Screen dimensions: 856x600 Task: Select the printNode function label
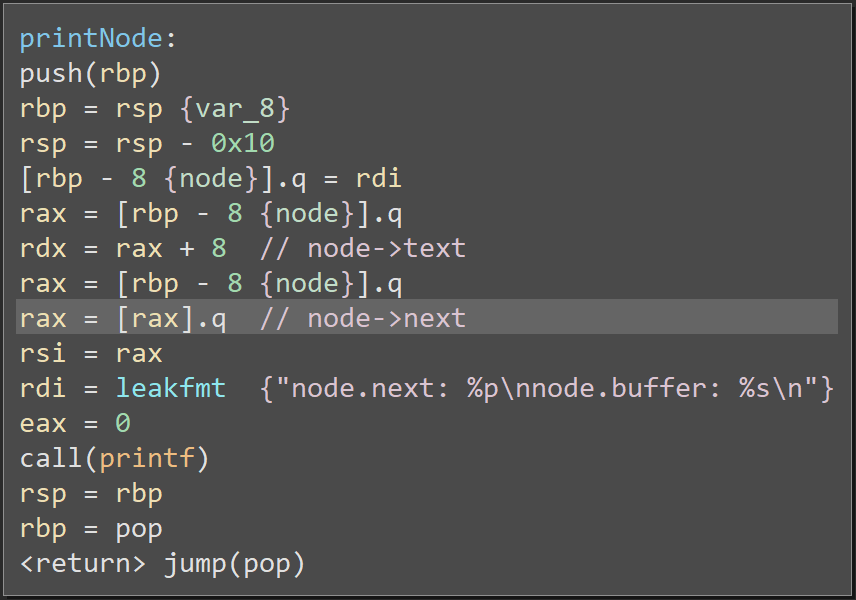[91, 39]
